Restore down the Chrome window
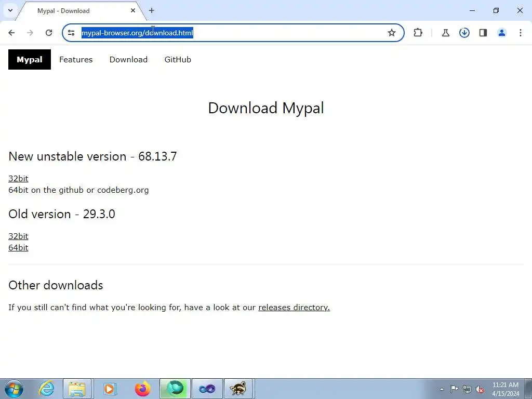The width and height of the screenshot is (532, 399). [x=496, y=10]
